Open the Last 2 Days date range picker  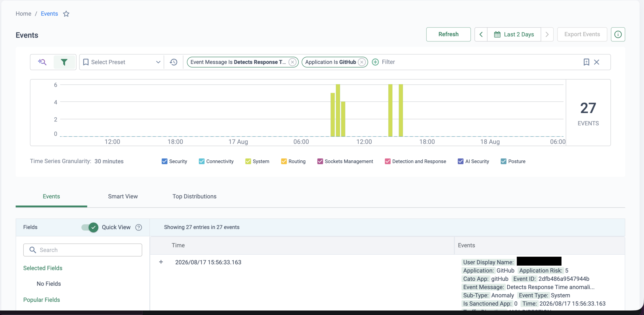[x=514, y=34]
